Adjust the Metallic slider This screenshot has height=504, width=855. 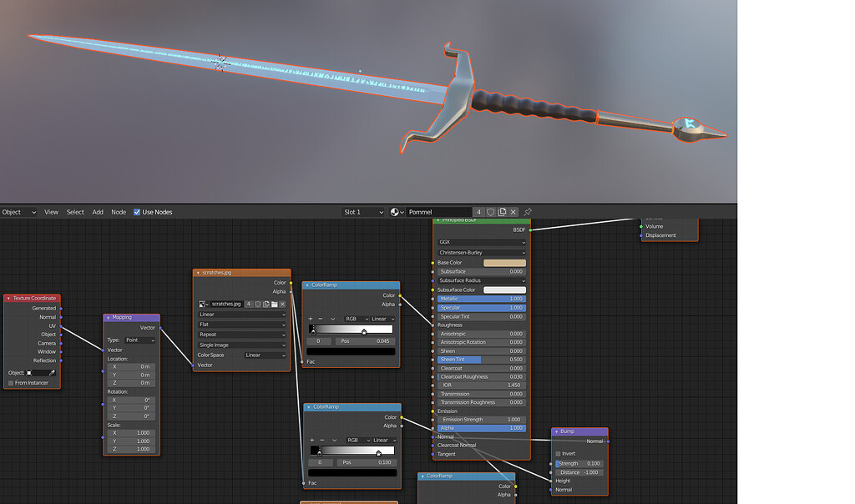(x=482, y=299)
